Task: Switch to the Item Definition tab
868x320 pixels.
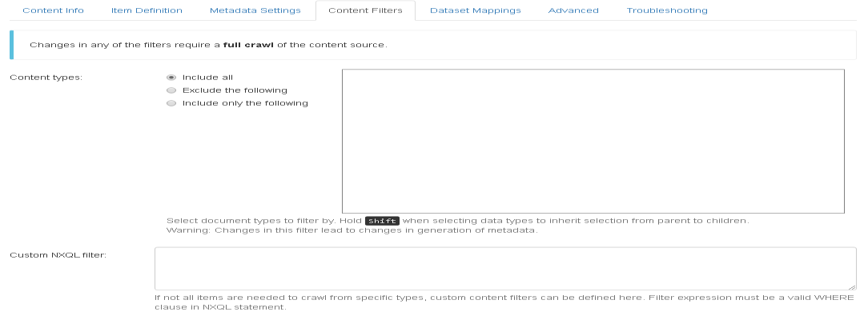Action: point(147,10)
